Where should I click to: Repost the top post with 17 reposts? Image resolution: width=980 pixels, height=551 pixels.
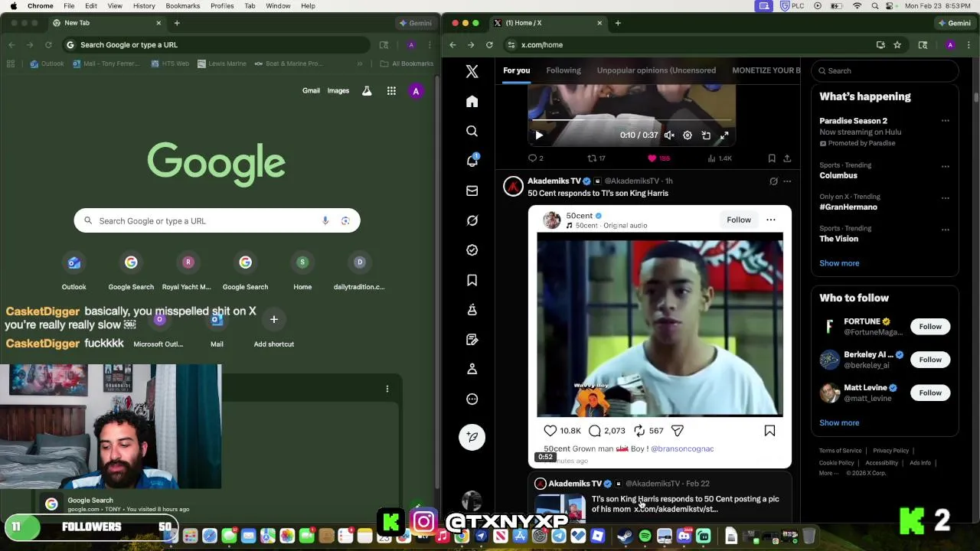(592, 158)
